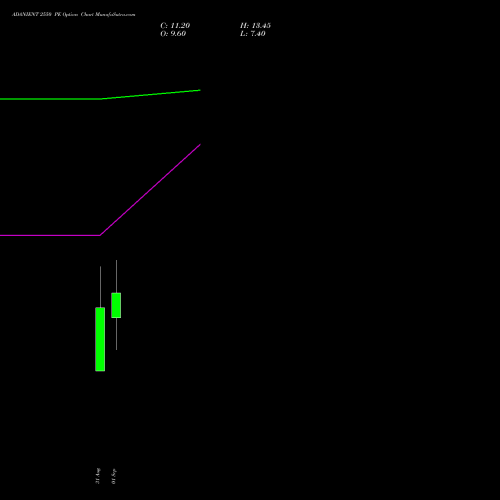Click the bend point of magenta line
Viewport: 500px width, 500px height.
(x=100, y=235)
